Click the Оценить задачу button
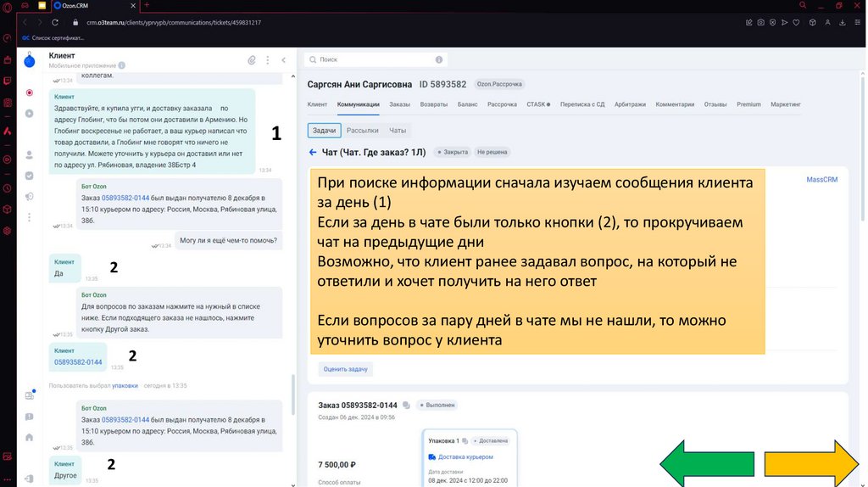Screen dimensions: 868x487 click(346, 369)
